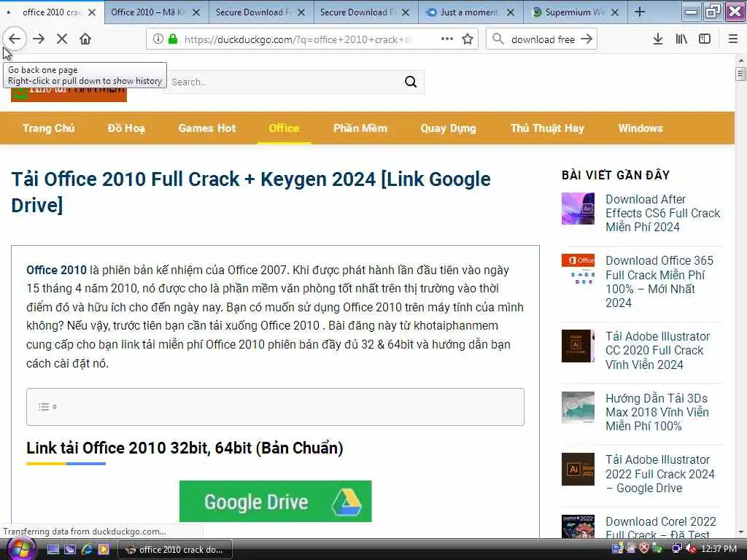Click the red security shield tray icon

point(644,548)
